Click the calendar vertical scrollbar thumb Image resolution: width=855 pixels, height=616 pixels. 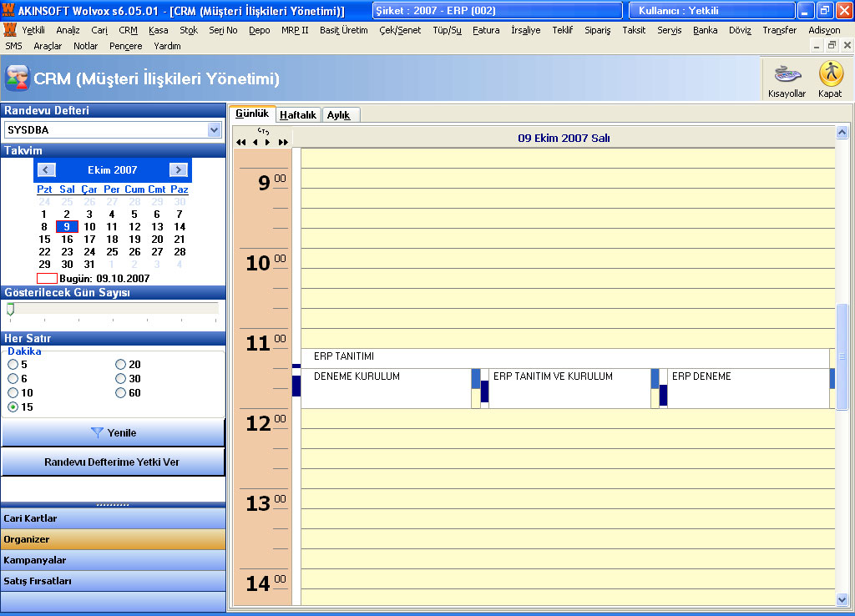(842, 356)
